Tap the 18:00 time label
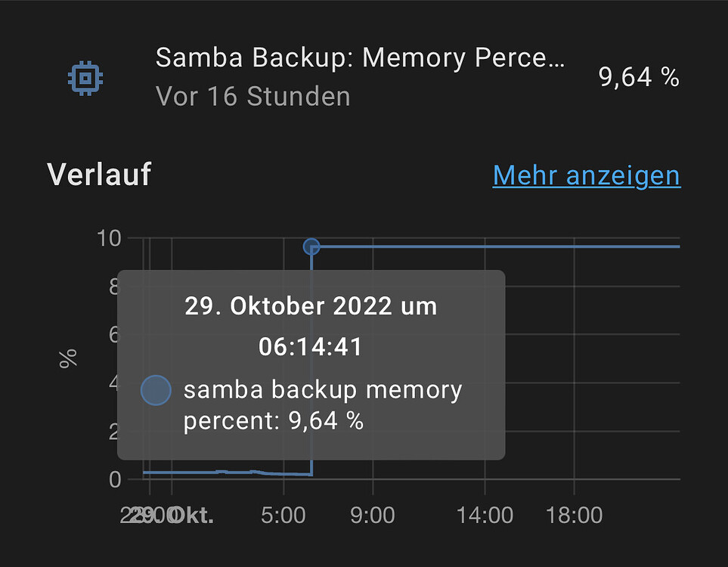 (575, 515)
